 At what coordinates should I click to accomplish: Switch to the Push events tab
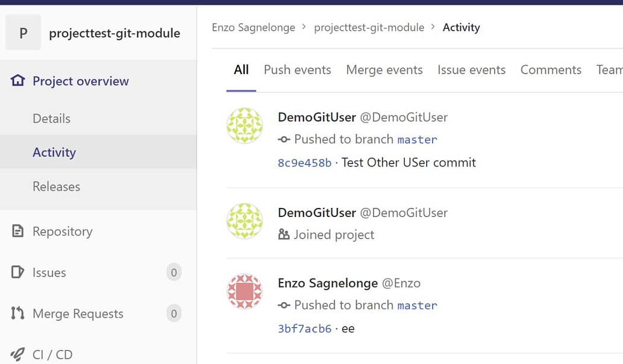pyautogui.click(x=297, y=70)
